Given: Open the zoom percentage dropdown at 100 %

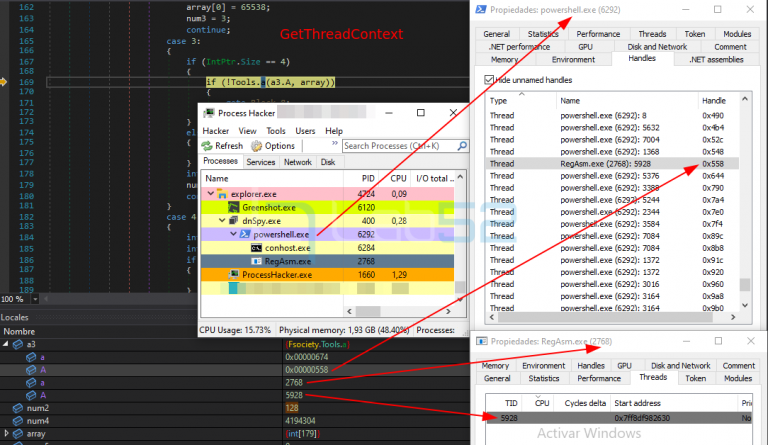Looking at the screenshot, I should click(x=33, y=299).
